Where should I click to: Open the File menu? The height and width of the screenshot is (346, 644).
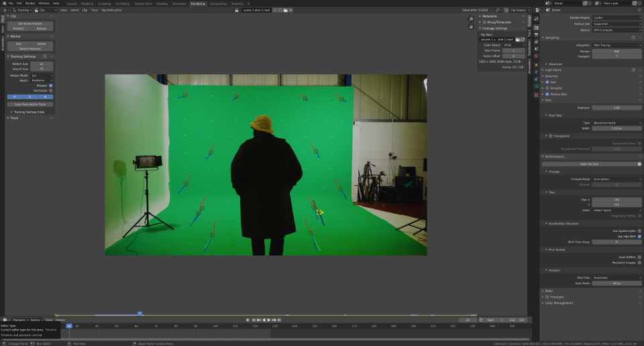[x=11, y=3]
